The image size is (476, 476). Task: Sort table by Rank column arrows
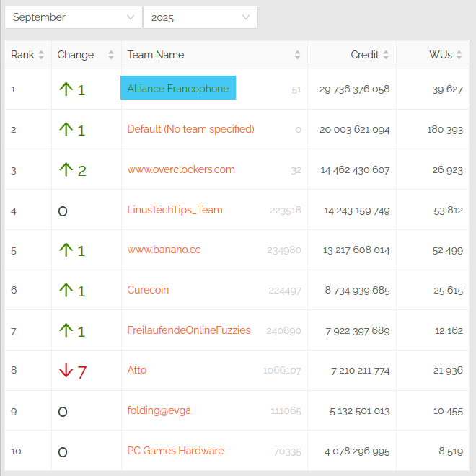coord(41,55)
